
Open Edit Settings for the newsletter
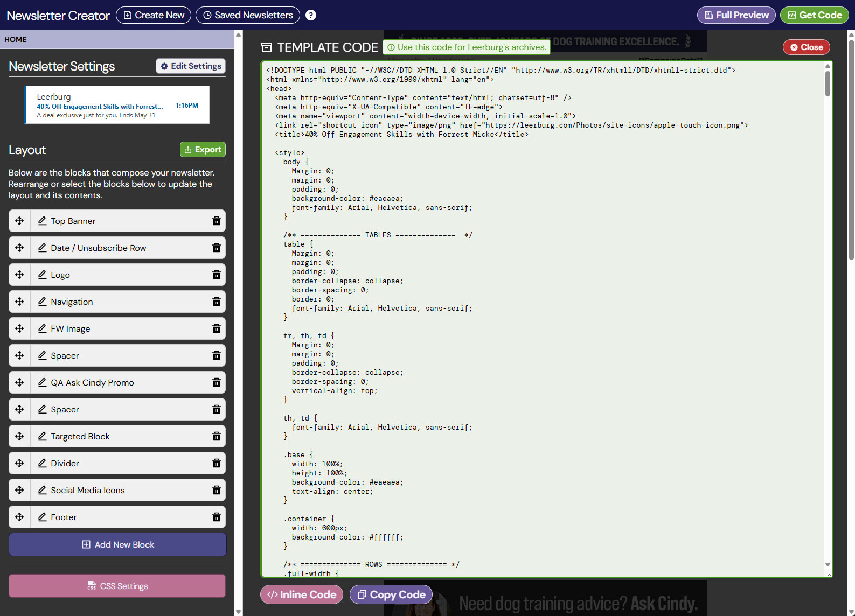pos(191,66)
